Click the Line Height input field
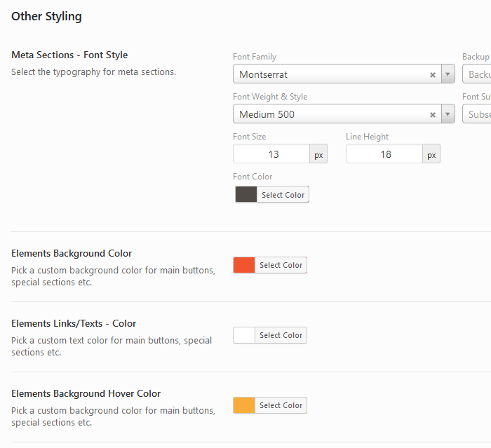The image size is (491, 448). (x=384, y=154)
